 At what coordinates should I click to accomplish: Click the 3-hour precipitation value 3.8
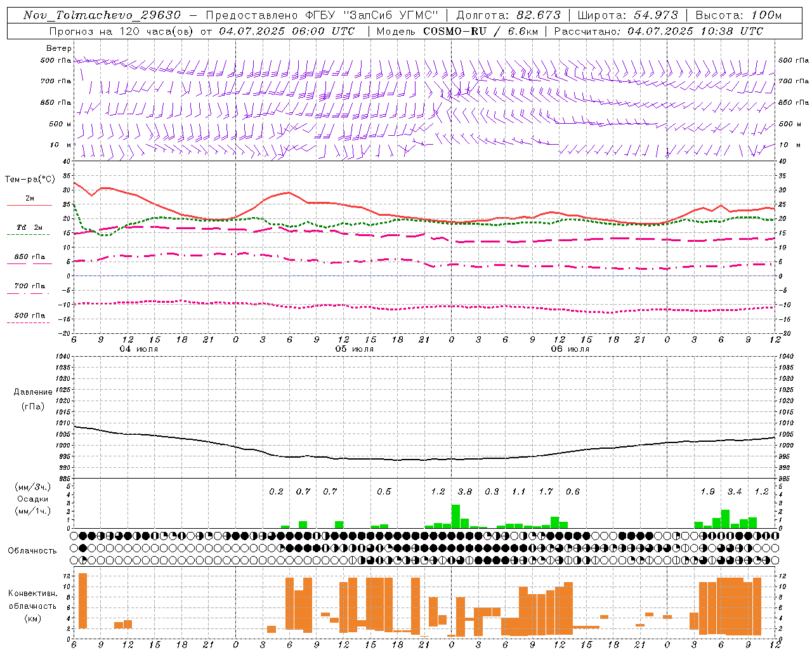click(464, 491)
